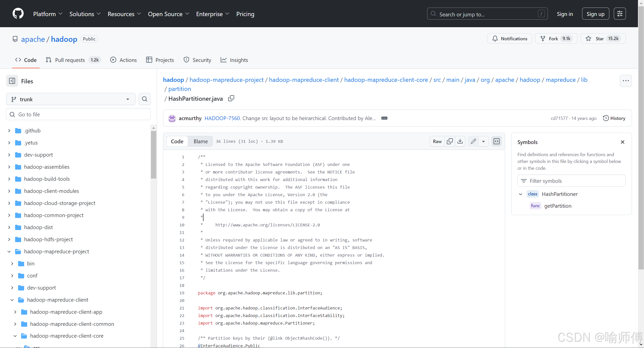This screenshot has width=644, height=348.
Task: Open the edit options dropdown arrow
Action: click(x=483, y=141)
